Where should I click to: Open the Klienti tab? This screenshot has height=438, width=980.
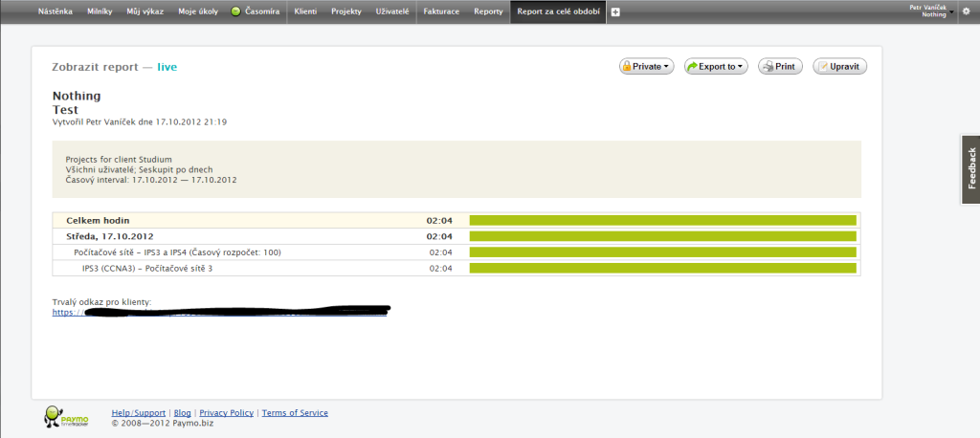pyautogui.click(x=305, y=11)
